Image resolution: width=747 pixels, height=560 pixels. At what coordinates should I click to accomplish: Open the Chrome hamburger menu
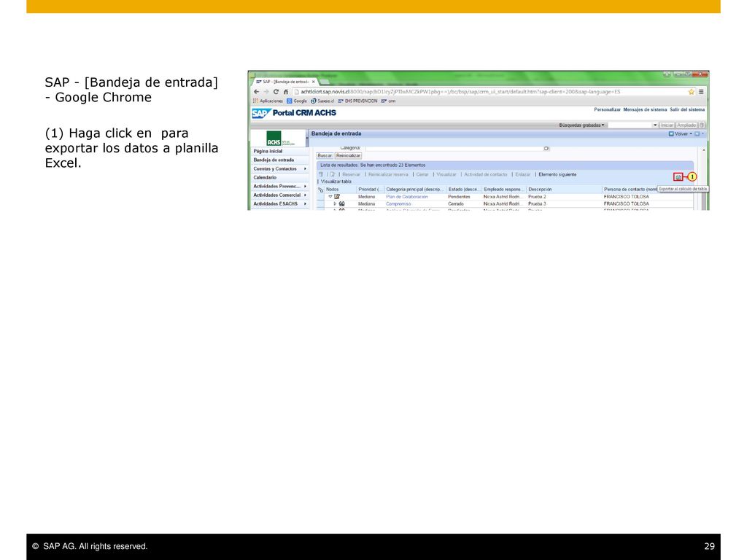[701, 92]
